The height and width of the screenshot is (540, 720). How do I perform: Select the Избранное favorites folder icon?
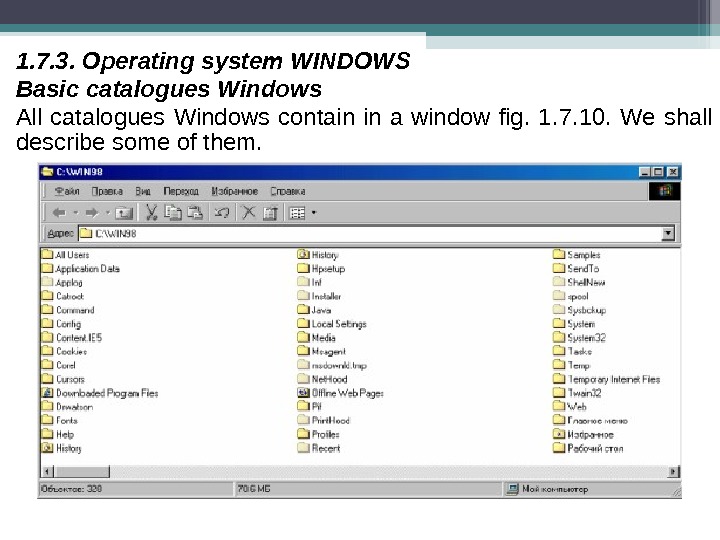[559, 434]
